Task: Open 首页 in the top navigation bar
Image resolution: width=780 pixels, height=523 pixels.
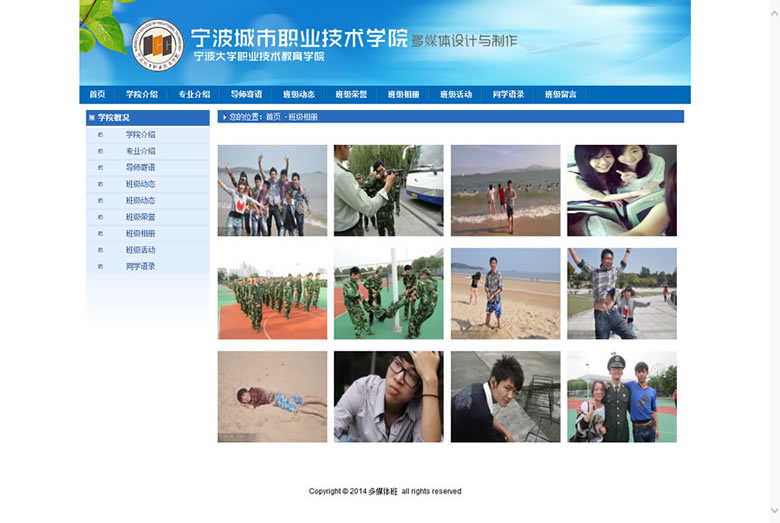Action: pyautogui.click(x=97, y=95)
